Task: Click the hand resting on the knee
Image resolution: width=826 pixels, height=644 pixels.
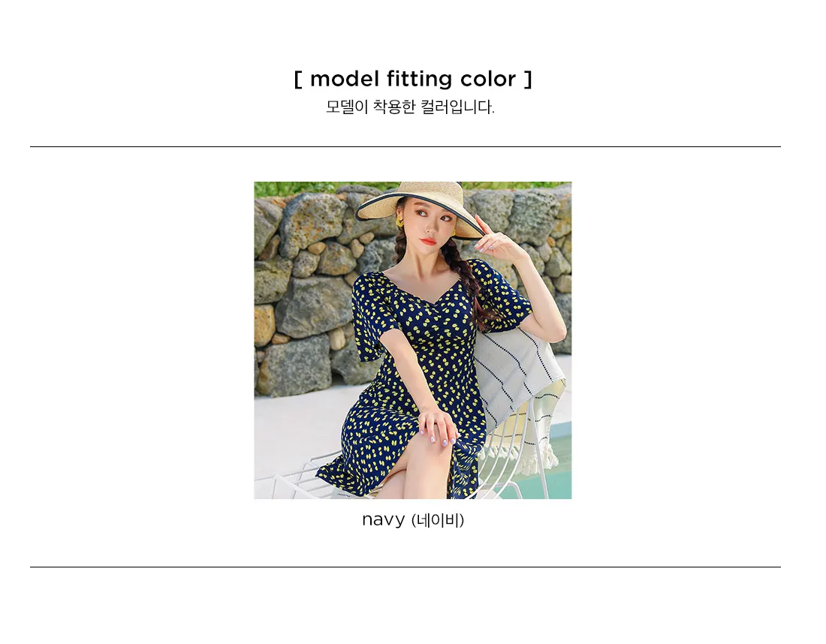Action: click(x=439, y=426)
